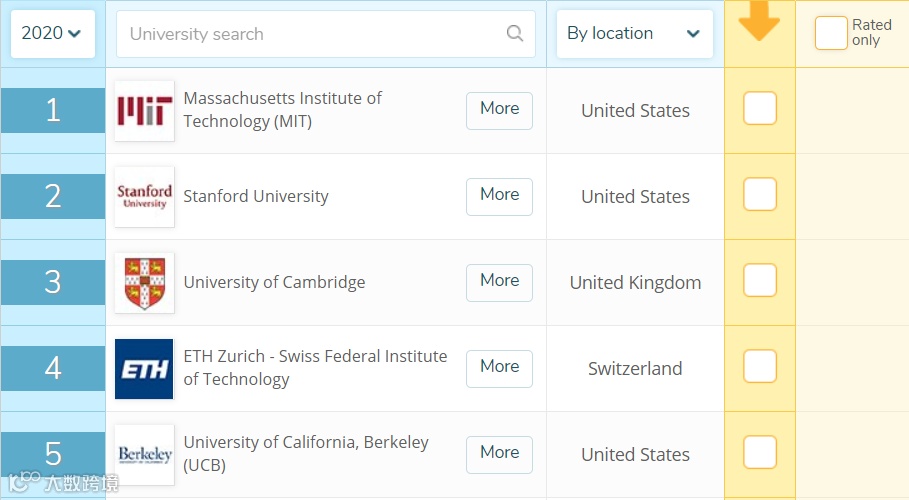
Task: Open the Stanford University link
Action: (x=256, y=197)
